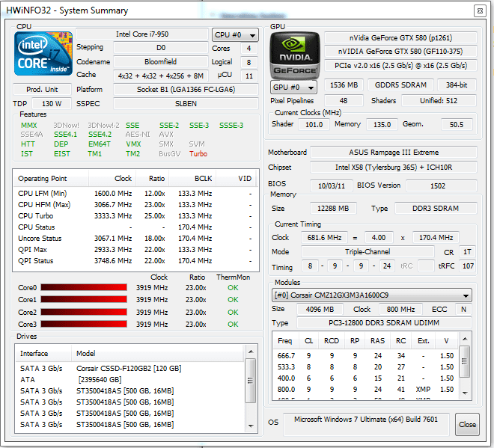The image size is (494, 448).
Task: Select the CPU HFM (Max) row
Action: coord(135,205)
